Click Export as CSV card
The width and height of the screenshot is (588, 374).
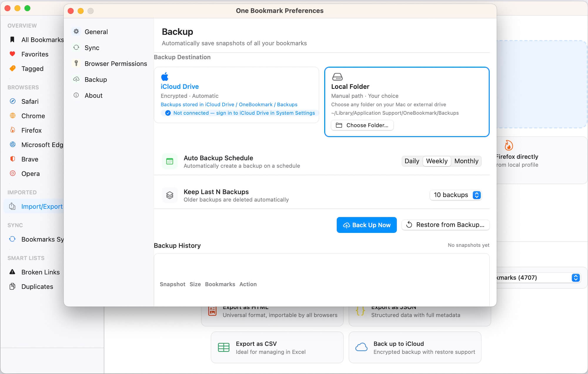coord(277,347)
